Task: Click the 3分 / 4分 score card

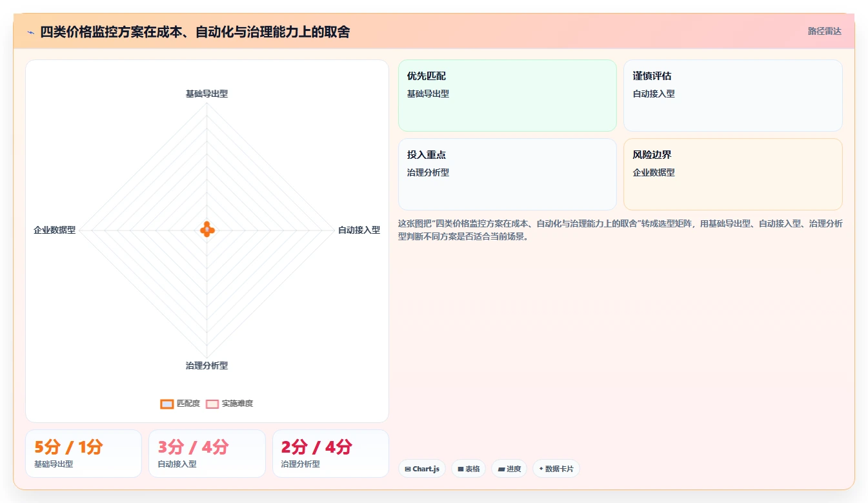Action: tap(207, 453)
